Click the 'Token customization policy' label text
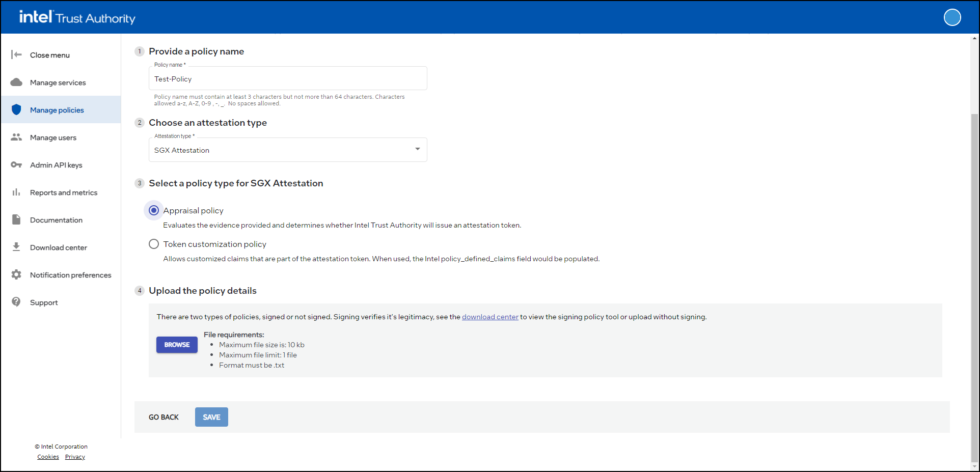The width and height of the screenshot is (980, 472). click(x=214, y=244)
